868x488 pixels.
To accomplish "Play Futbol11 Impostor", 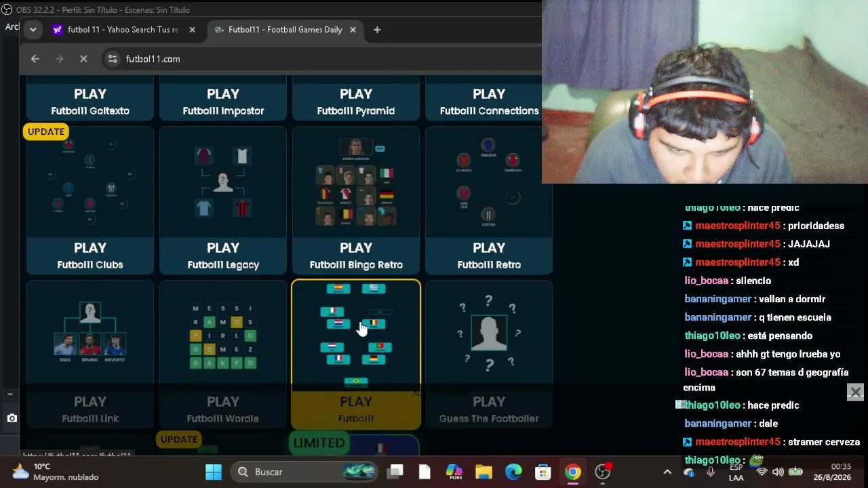I will pos(223,101).
